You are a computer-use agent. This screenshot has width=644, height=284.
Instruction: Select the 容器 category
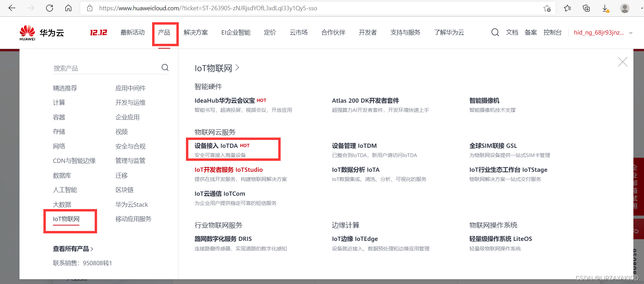[59, 117]
